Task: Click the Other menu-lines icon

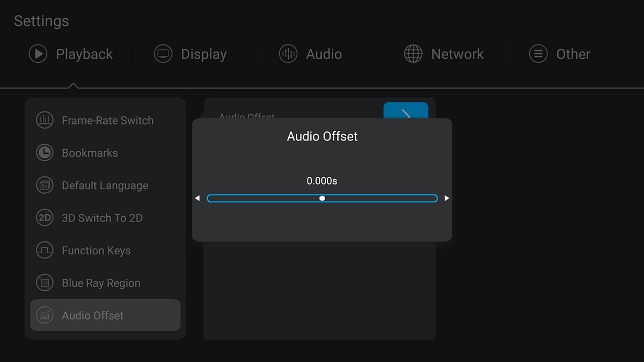Action: click(538, 54)
